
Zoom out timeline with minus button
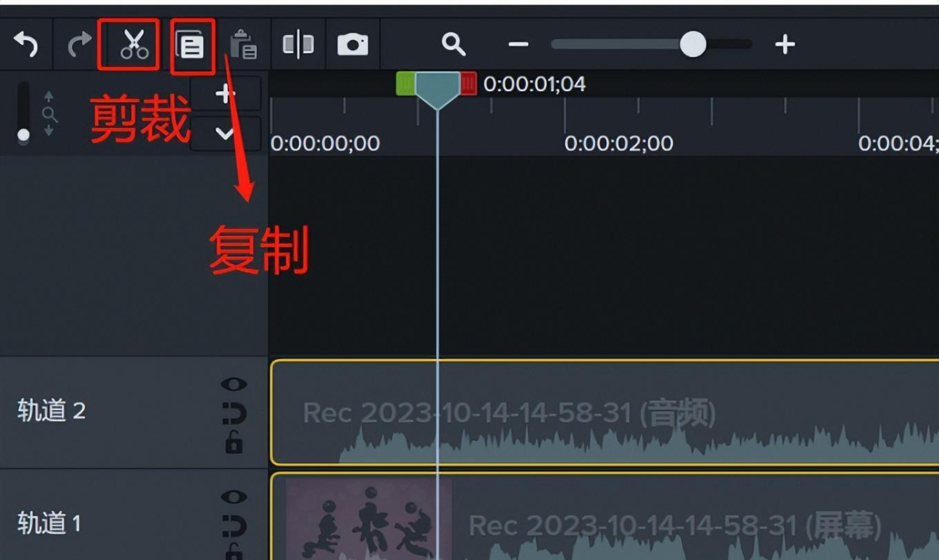(x=519, y=45)
